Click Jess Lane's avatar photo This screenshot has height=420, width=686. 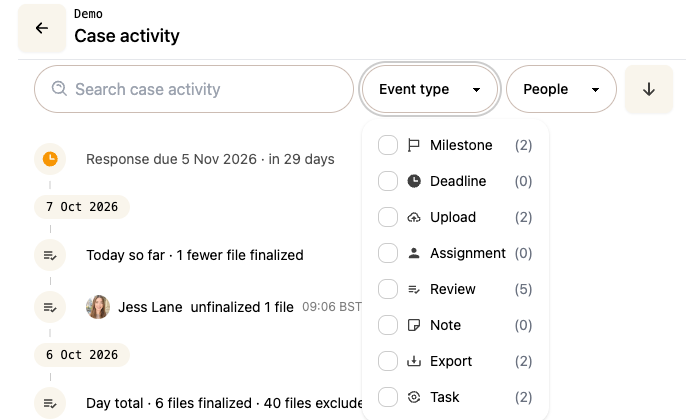[x=98, y=307]
